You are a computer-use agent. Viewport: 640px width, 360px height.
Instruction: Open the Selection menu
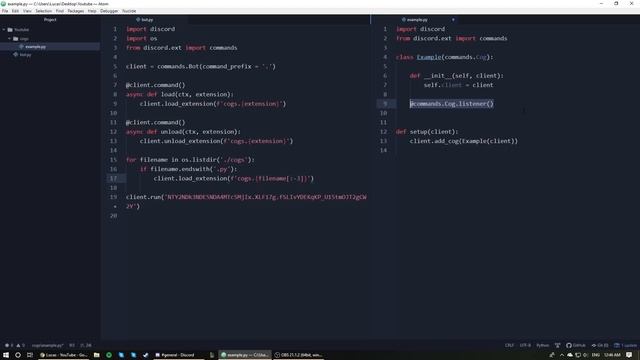44,11
